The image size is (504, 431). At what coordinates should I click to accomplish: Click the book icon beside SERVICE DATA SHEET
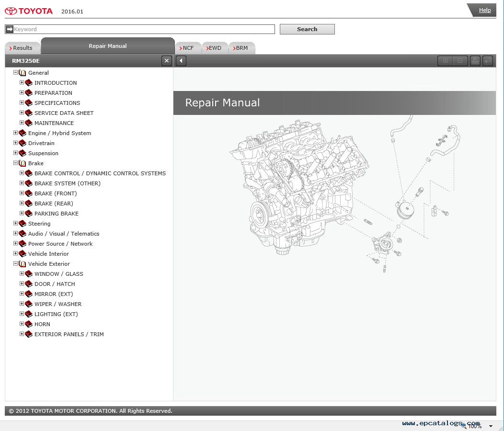[29, 113]
